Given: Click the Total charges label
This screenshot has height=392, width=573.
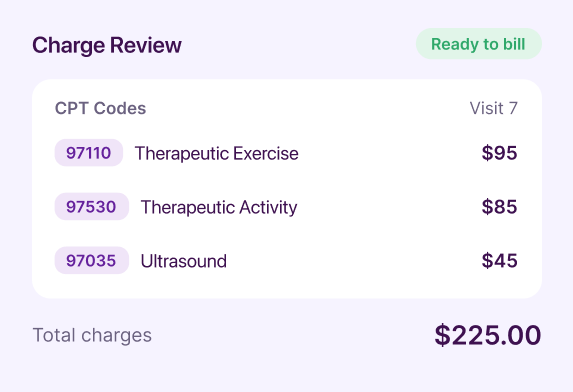Looking at the screenshot, I should click(92, 335).
